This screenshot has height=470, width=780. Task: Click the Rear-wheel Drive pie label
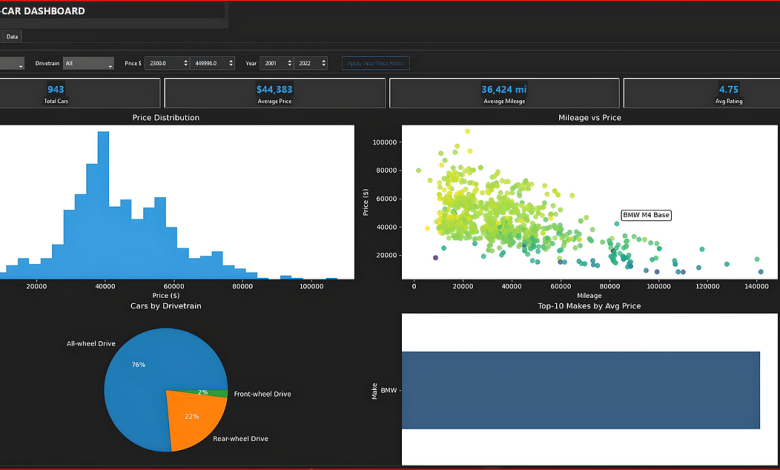[x=240, y=439]
